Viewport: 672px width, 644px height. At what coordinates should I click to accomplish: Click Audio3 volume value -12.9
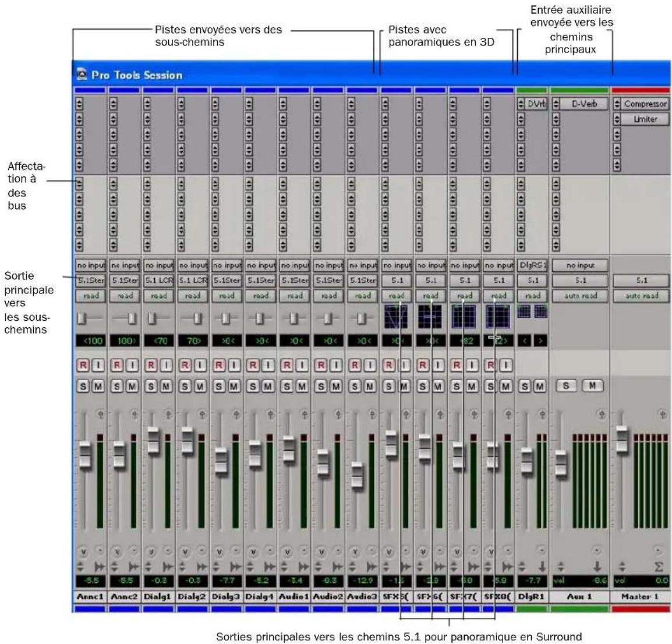coord(363,581)
